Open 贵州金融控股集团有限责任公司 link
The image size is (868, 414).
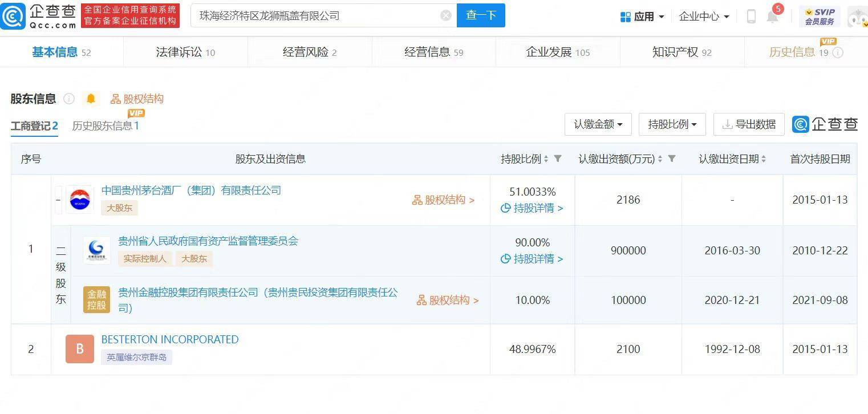pyautogui.click(x=258, y=300)
